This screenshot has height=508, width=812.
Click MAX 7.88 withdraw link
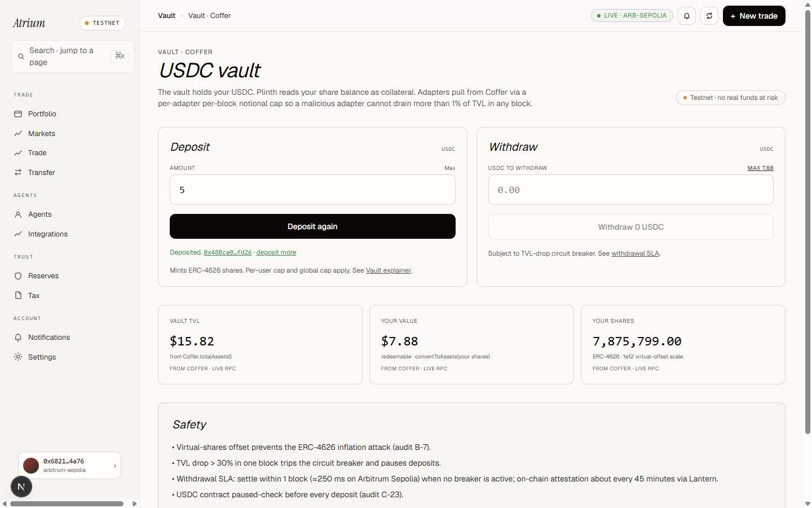[760, 168]
